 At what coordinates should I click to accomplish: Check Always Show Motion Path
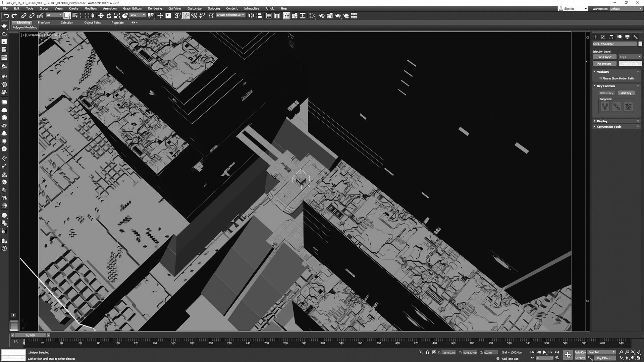click(601, 78)
